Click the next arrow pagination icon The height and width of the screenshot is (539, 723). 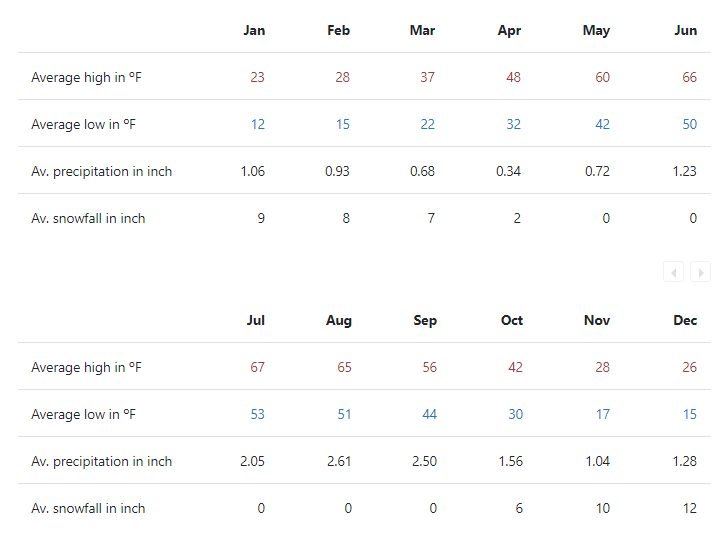point(700,272)
